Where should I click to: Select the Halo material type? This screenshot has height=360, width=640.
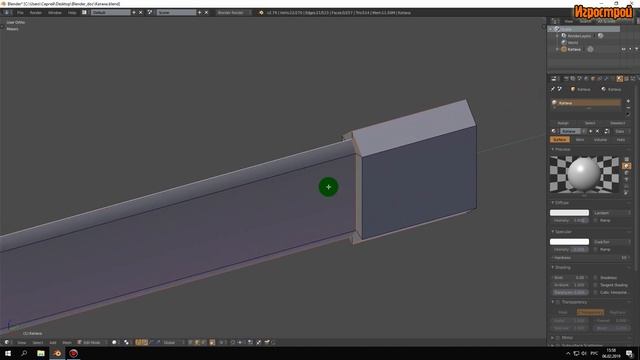click(621, 140)
